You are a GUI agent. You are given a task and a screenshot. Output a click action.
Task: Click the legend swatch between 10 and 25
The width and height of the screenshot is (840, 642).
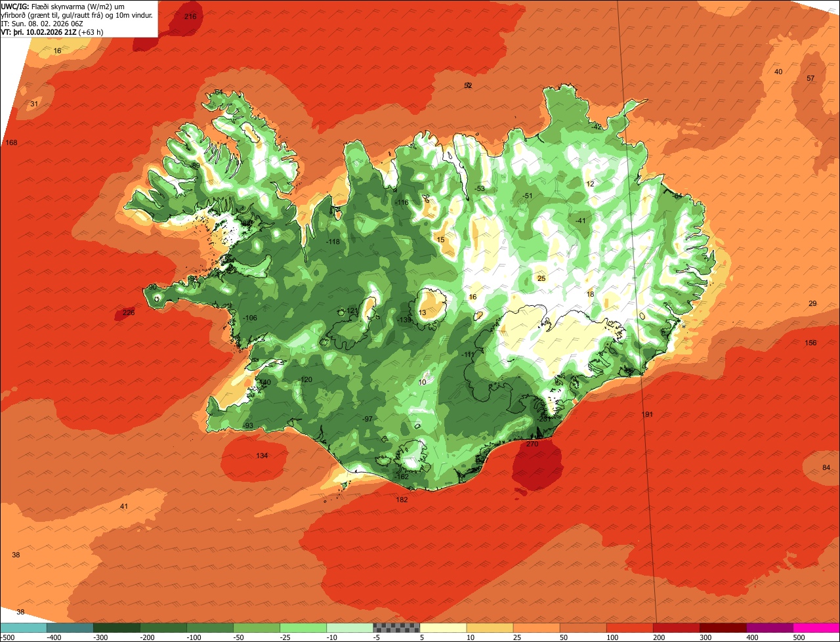point(490,628)
